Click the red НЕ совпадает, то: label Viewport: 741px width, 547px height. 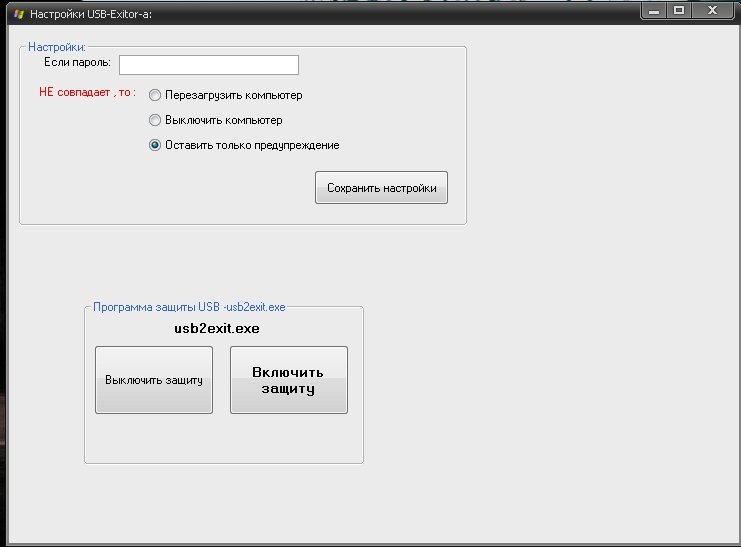(87, 93)
